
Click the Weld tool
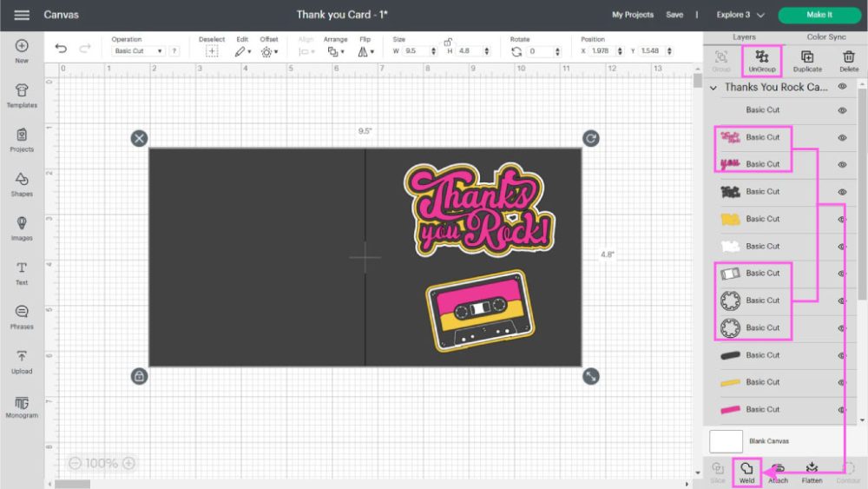tap(746, 472)
